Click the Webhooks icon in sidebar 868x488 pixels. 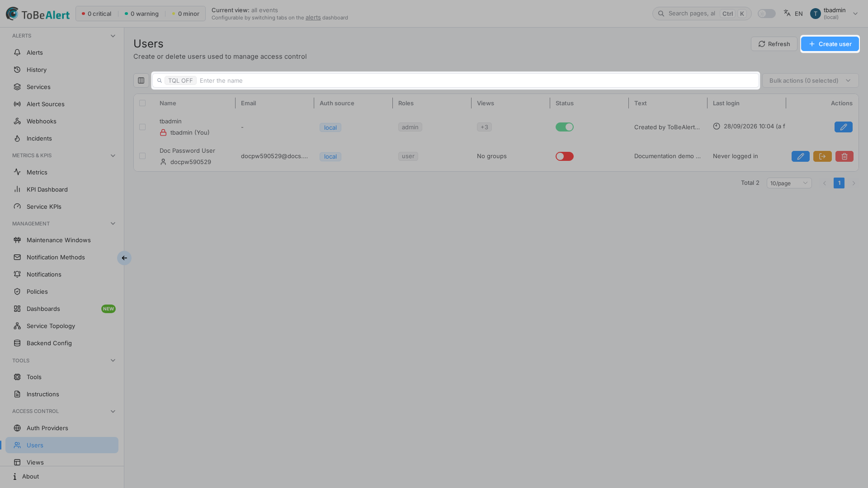(x=17, y=121)
